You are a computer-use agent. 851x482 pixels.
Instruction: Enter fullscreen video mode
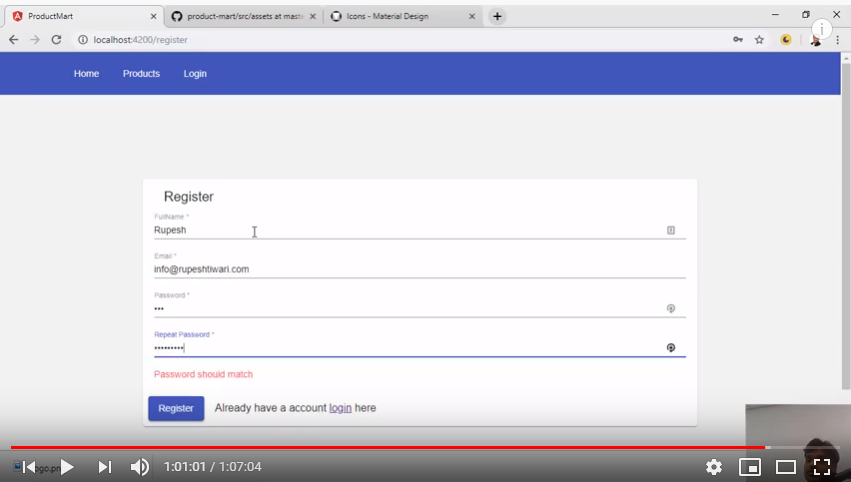coord(822,467)
